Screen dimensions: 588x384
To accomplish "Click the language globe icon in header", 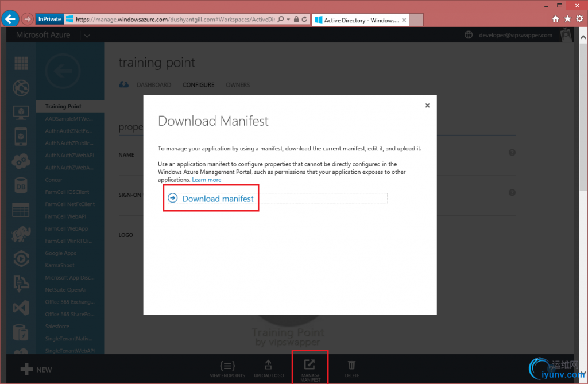I will (469, 35).
